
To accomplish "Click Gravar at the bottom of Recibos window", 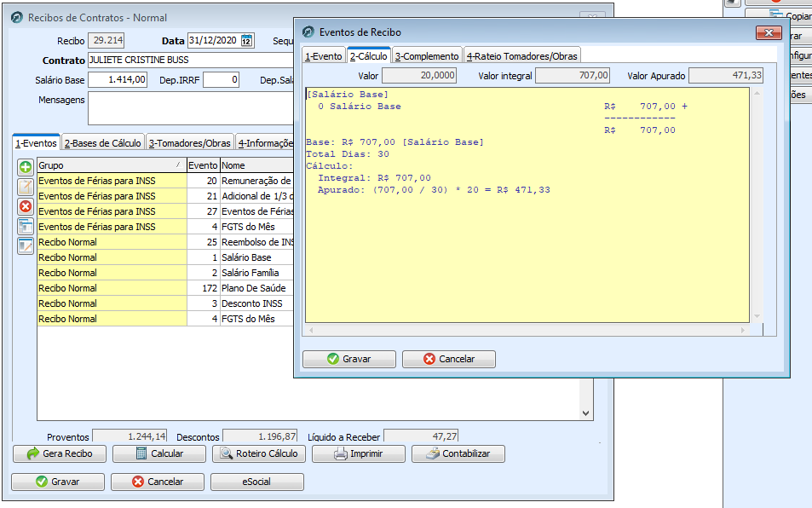I will (57, 482).
